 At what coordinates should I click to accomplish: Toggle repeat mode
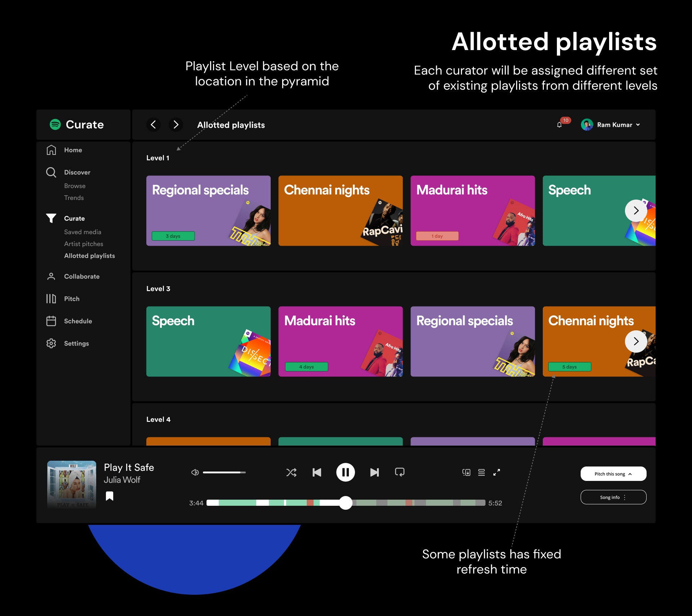[400, 472]
